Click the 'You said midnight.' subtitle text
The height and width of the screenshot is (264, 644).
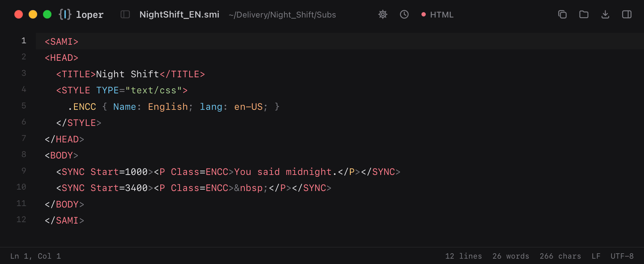click(286, 172)
